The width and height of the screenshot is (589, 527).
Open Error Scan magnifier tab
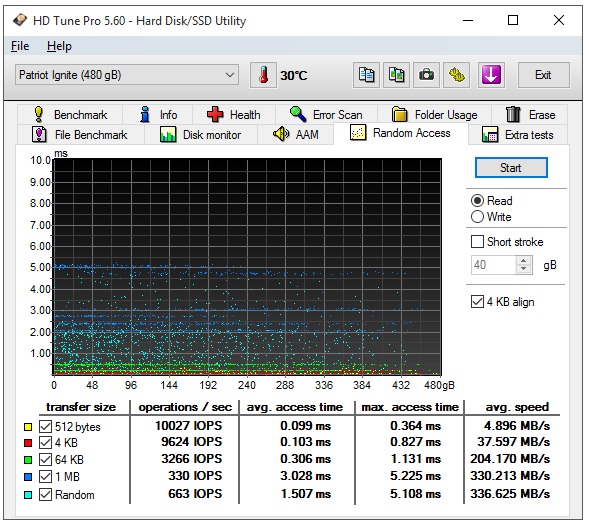tap(326, 115)
